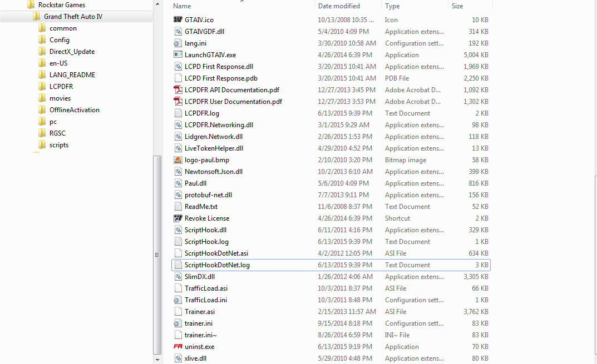Click the navigation pane vertical scrollbar thumb
The image size is (597, 364).
(157, 255)
